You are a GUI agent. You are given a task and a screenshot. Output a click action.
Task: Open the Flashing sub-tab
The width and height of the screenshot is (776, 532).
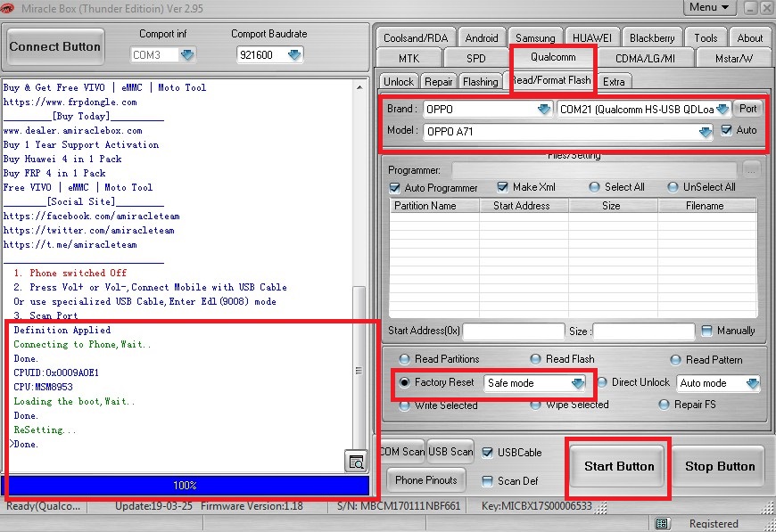[480, 82]
